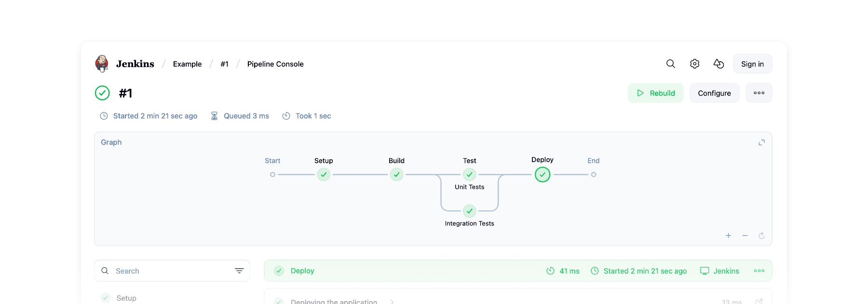This screenshot has width=868, height=304.
Task: Open search with the magnifier icon
Action: [670, 63]
